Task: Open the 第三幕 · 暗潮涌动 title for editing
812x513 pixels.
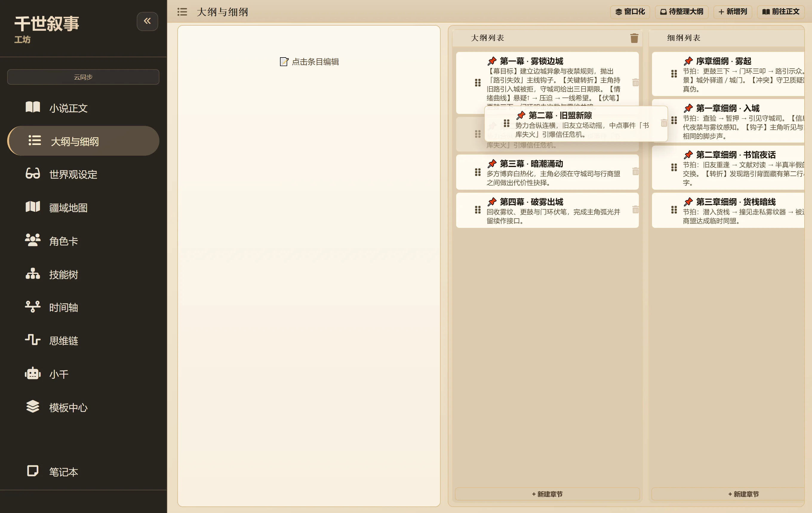Action: [x=531, y=164]
